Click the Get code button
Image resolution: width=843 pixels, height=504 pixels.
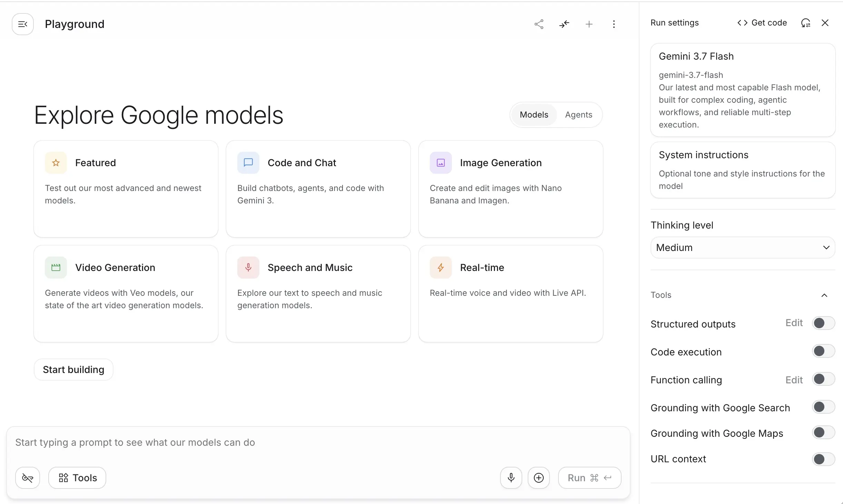762,23
